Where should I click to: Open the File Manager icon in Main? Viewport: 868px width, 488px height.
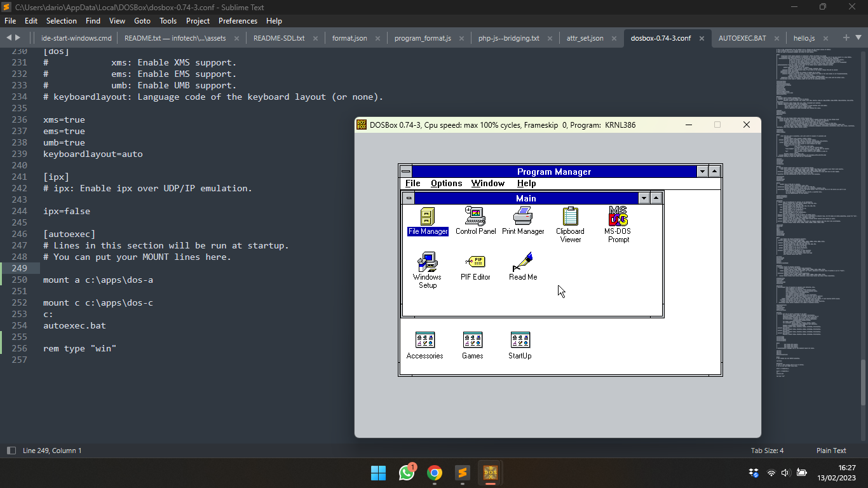coord(428,221)
